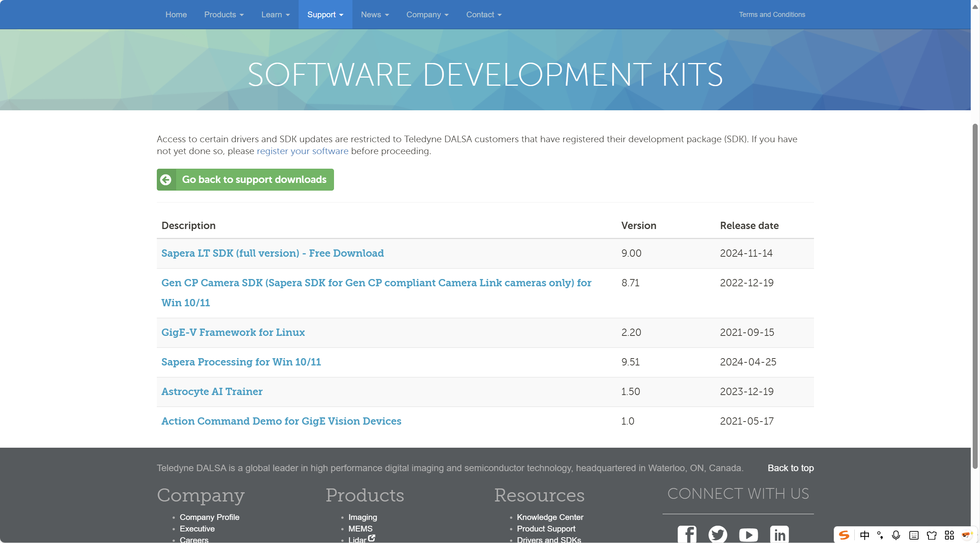Go to the Home menu item
Screen dimensions: 980x543
click(176, 15)
